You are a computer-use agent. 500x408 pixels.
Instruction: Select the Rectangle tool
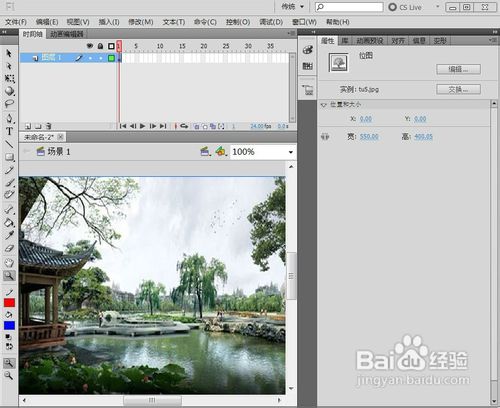point(9,157)
